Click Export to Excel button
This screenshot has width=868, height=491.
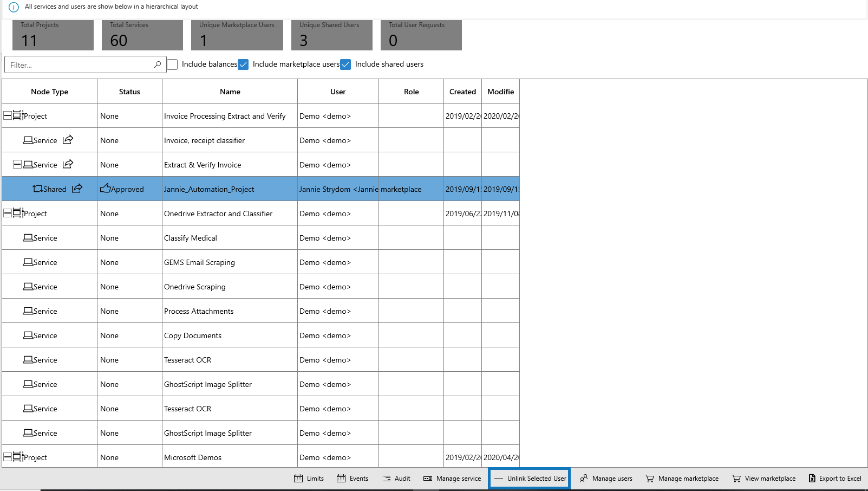[835, 479]
